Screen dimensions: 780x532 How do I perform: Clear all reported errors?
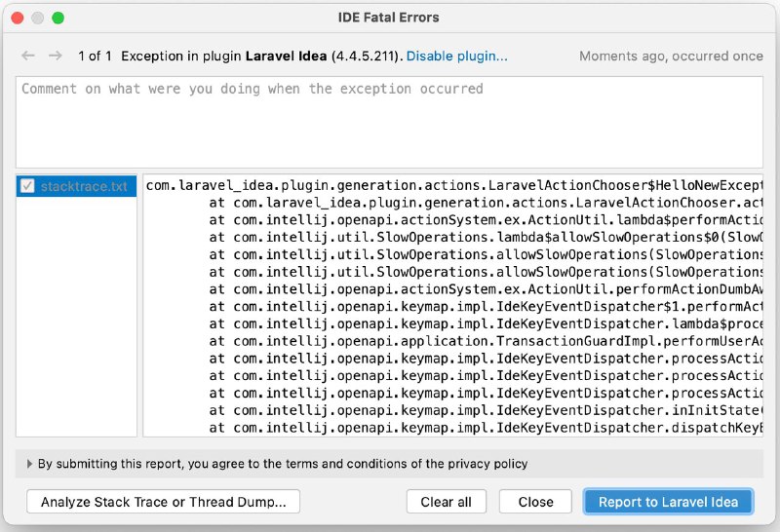coord(446,502)
